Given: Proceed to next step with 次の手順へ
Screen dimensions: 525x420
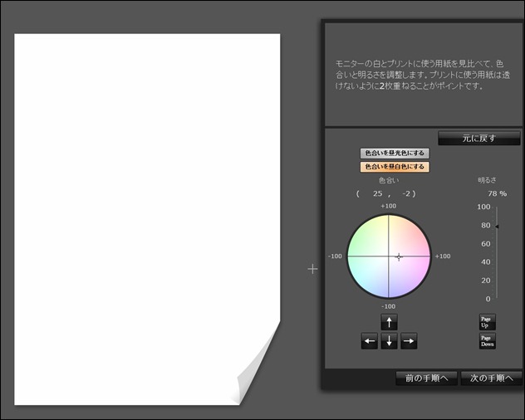Looking at the screenshot, I should [492, 378].
